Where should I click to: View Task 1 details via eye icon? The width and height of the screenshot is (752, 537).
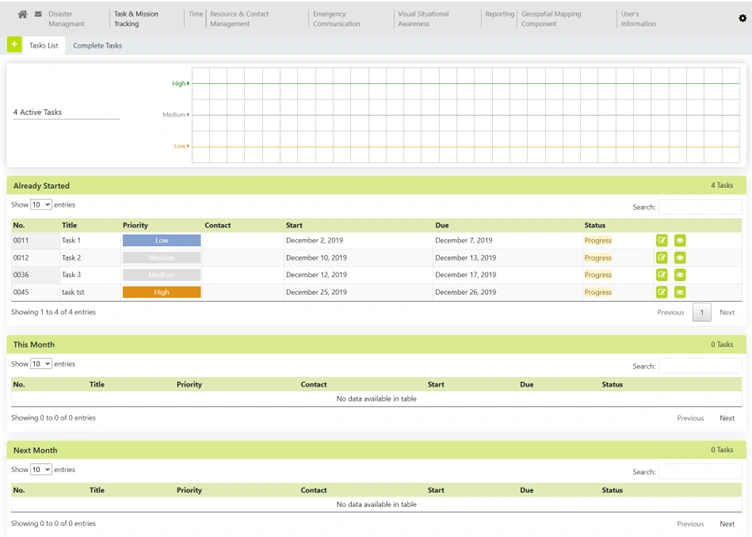point(680,240)
